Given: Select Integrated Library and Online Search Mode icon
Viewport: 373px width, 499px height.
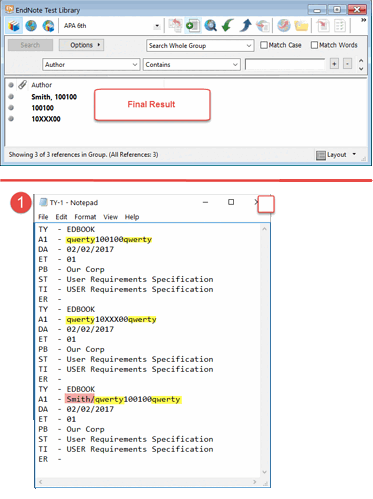Looking at the screenshot, I should (48, 26).
